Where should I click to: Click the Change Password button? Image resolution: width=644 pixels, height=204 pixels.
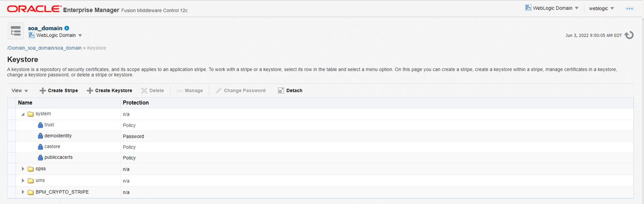tap(240, 91)
